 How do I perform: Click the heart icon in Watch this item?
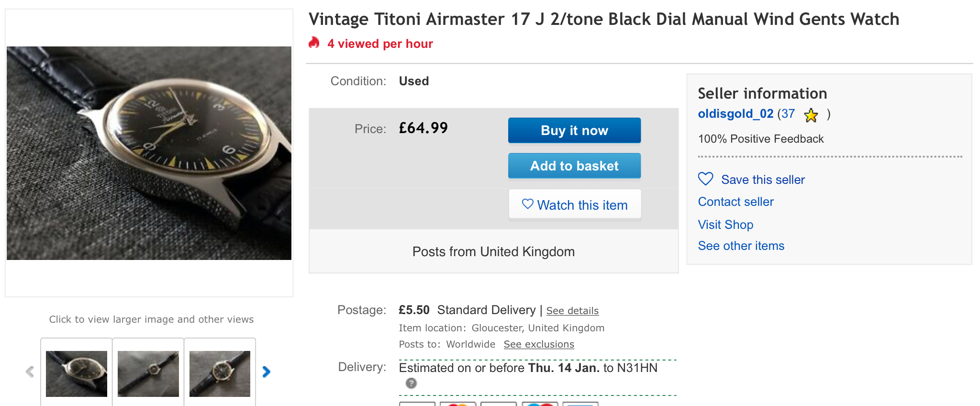click(527, 204)
